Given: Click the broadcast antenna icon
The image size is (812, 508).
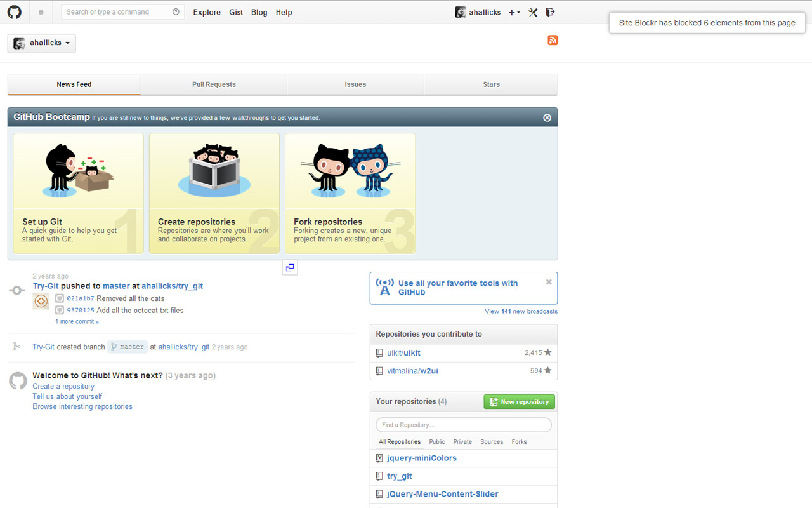Looking at the screenshot, I should [x=384, y=287].
